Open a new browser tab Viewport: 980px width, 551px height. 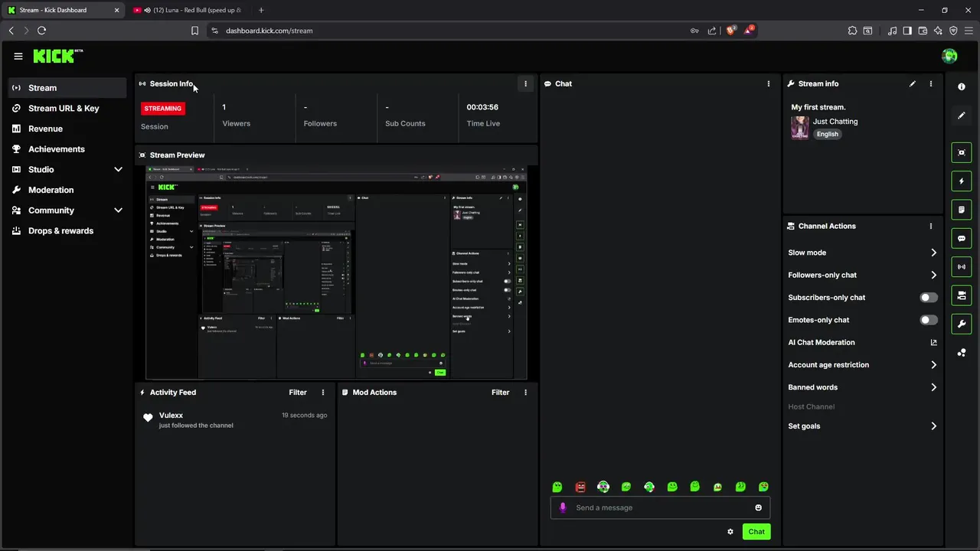coord(261,10)
